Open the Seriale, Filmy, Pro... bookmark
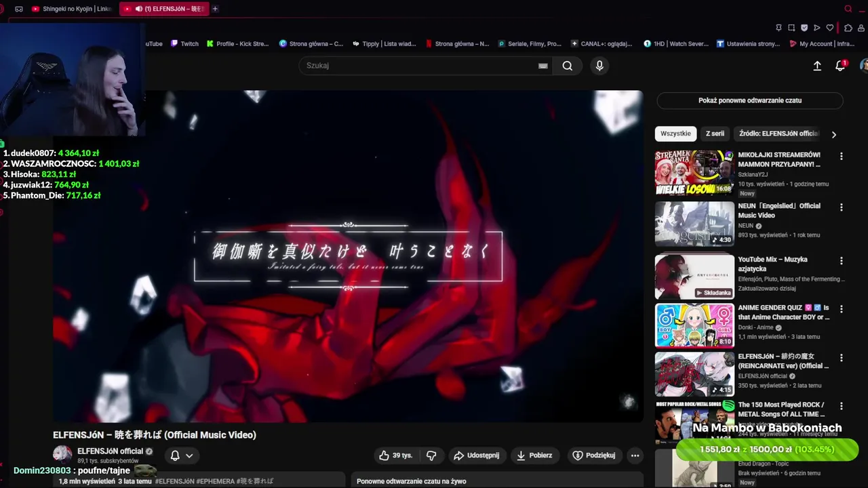The image size is (868, 488). pyautogui.click(x=530, y=43)
